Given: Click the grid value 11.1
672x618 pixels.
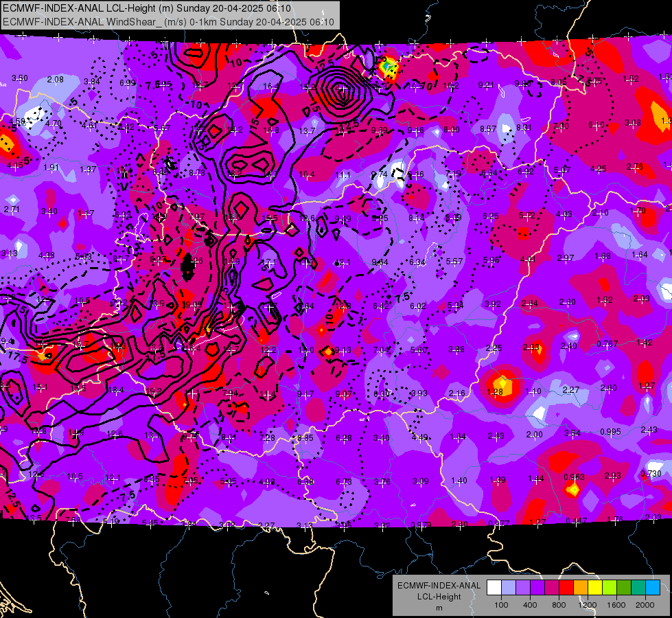Looking at the screenshot, I should click(343, 174).
